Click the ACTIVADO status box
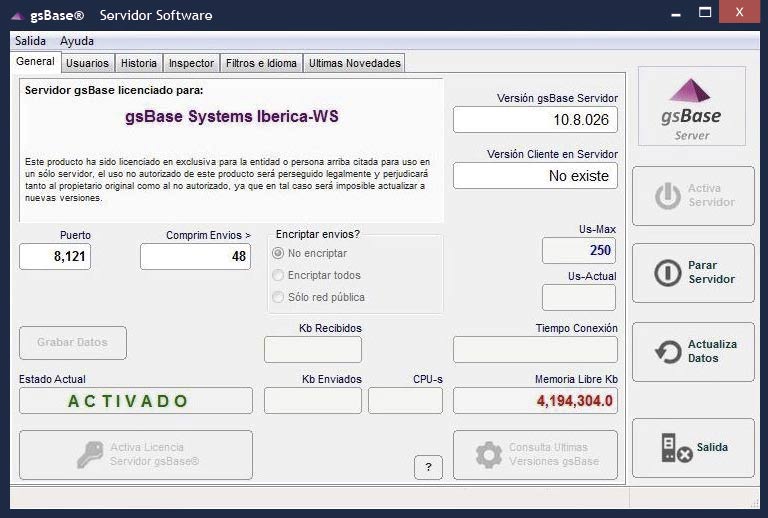768x518 pixels. pos(136,400)
